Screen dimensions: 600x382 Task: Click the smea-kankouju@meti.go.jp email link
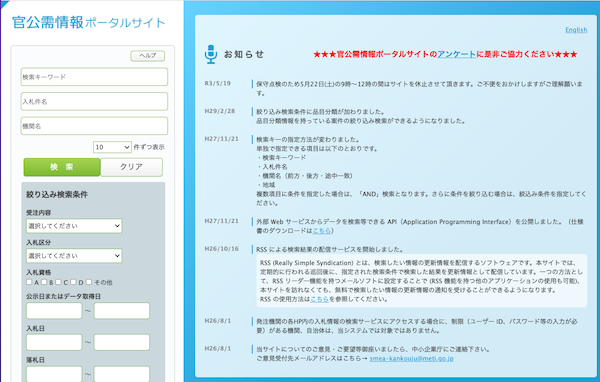click(412, 359)
